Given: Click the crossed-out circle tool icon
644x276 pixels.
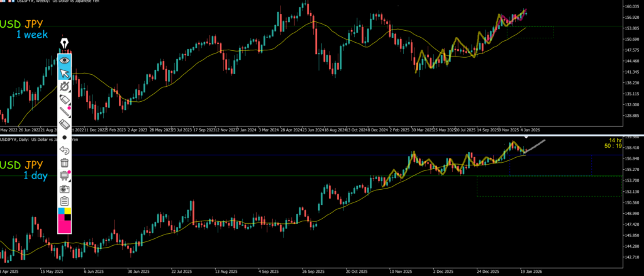Looking at the screenshot, I should 64,86.
